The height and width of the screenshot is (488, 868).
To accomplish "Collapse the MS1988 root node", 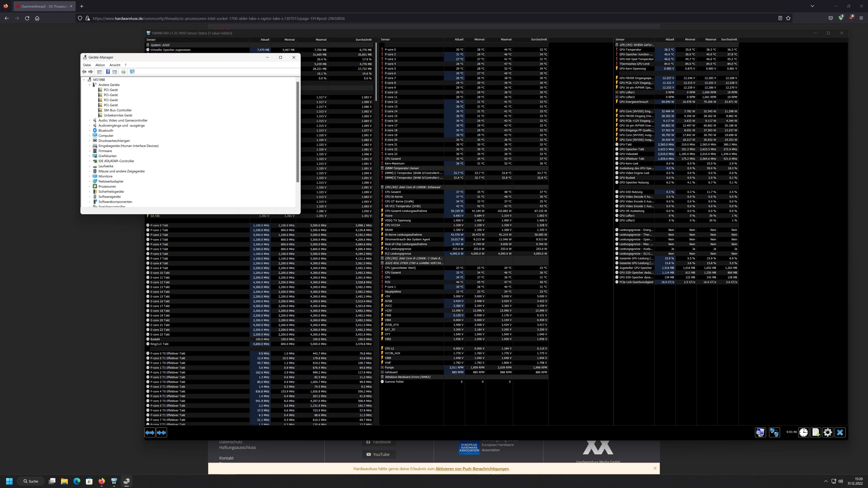I will coord(84,80).
